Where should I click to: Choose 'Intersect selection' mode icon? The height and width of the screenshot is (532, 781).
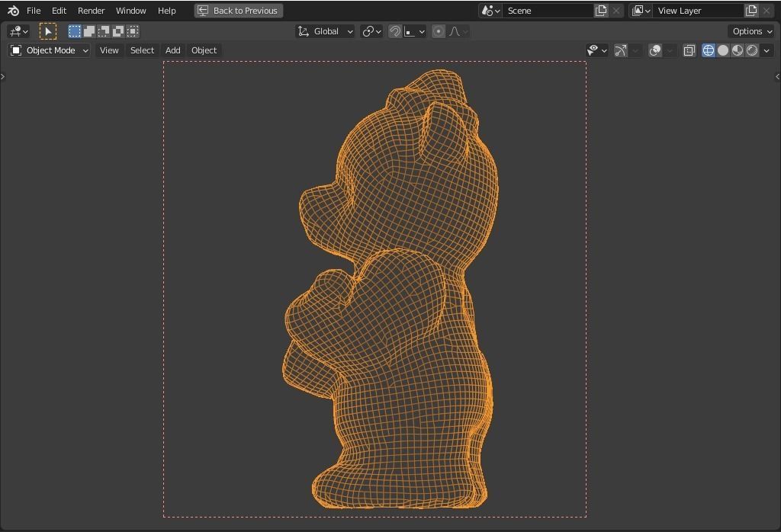coord(133,31)
